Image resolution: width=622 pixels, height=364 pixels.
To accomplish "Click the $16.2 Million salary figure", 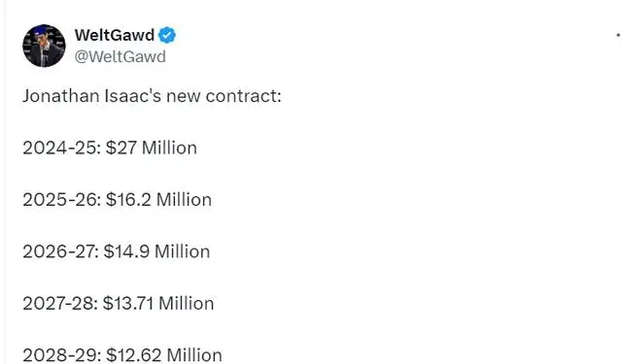I will [x=158, y=200].
